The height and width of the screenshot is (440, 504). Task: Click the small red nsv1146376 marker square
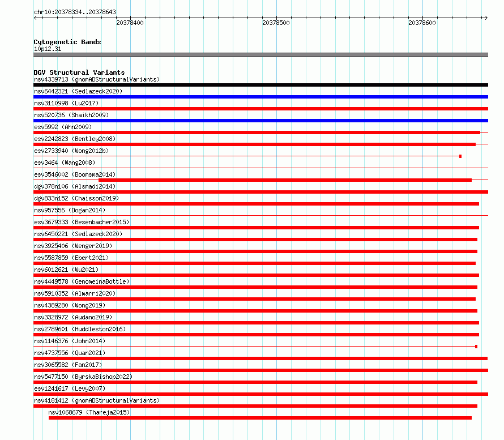coord(476,347)
